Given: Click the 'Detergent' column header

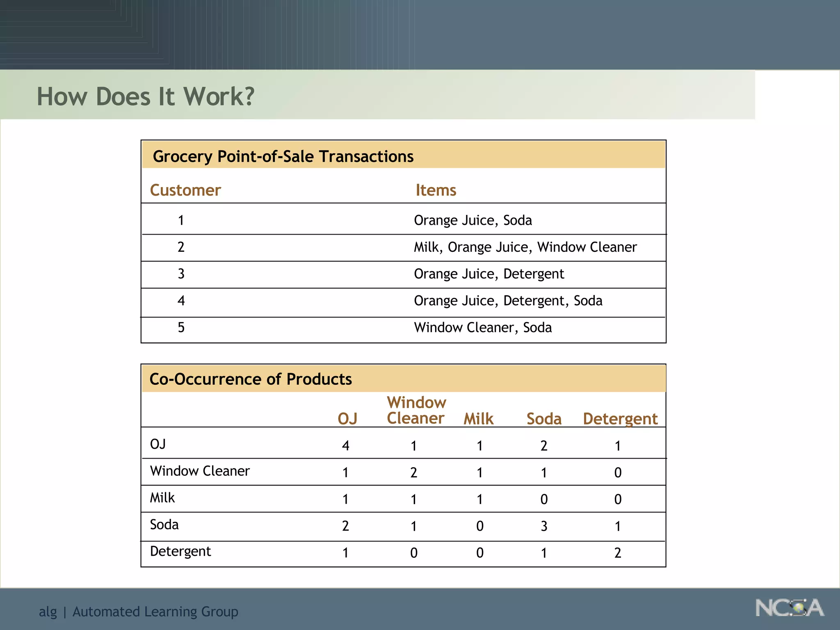Looking at the screenshot, I should pos(620,419).
